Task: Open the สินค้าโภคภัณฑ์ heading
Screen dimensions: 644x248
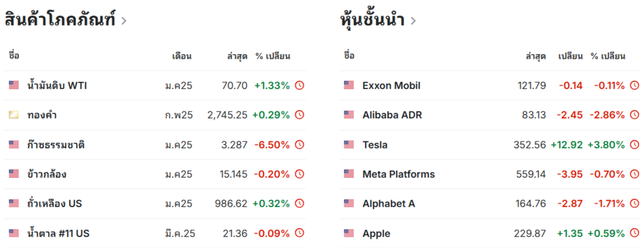Action: (60, 20)
